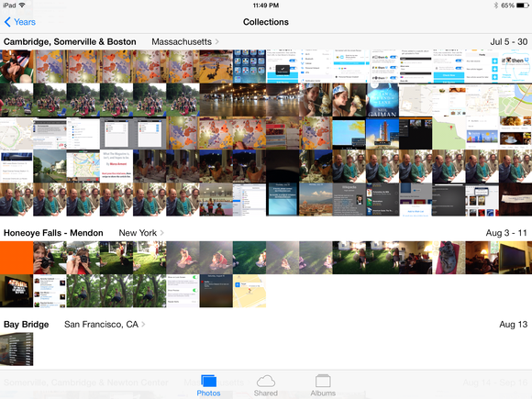Expand the San Francisco, CA location chevron
This screenshot has height=399, width=532.
point(143,325)
